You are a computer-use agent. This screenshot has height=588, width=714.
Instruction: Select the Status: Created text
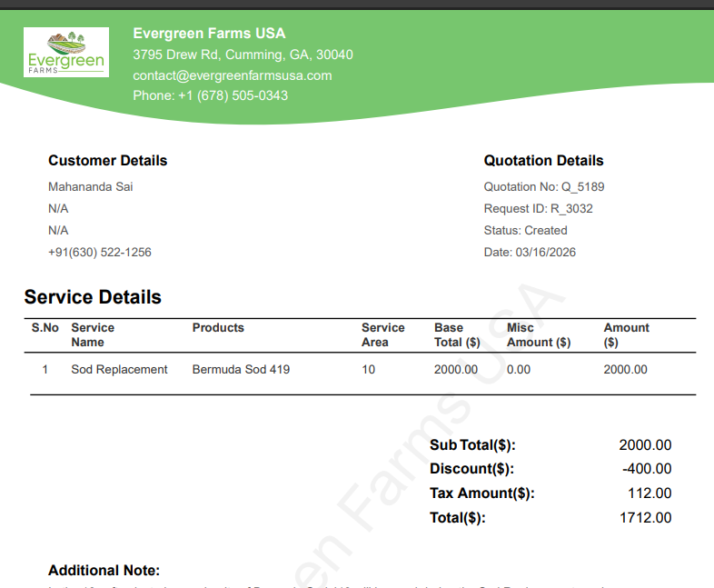(x=525, y=231)
